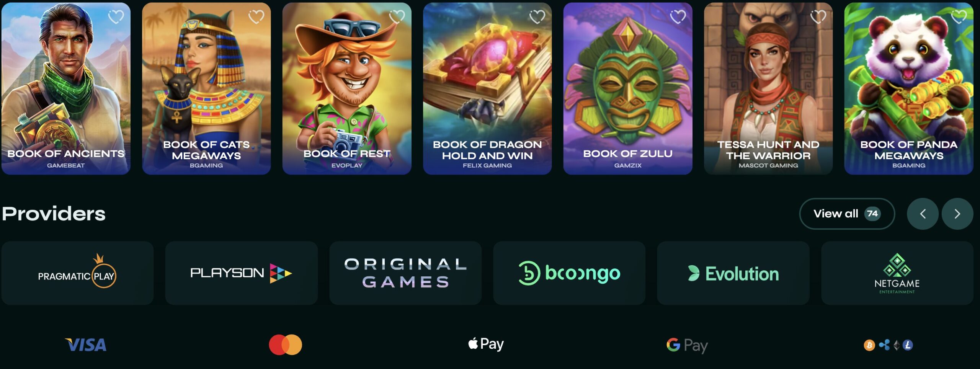Image resolution: width=980 pixels, height=369 pixels.
Task: Select the Playson provider logo
Action: 241,273
